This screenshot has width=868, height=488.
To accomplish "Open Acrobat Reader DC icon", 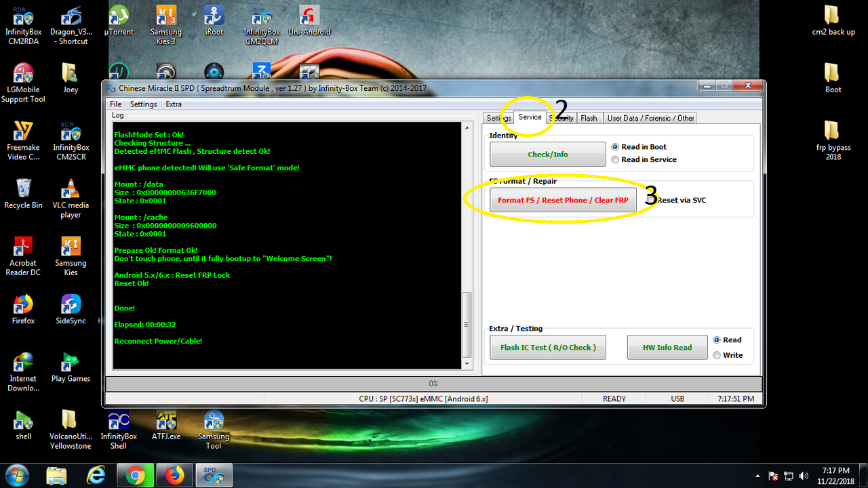I will [x=23, y=256].
